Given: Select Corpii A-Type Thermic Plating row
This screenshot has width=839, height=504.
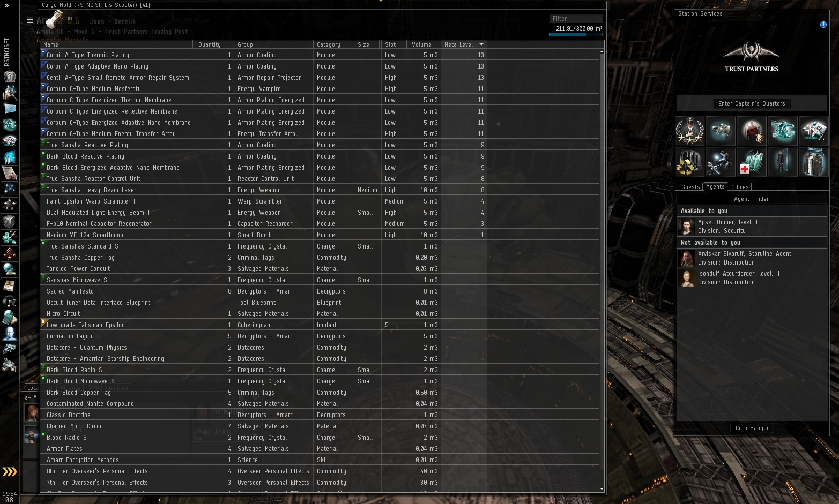Looking at the screenshot, I should coord(320,55).
